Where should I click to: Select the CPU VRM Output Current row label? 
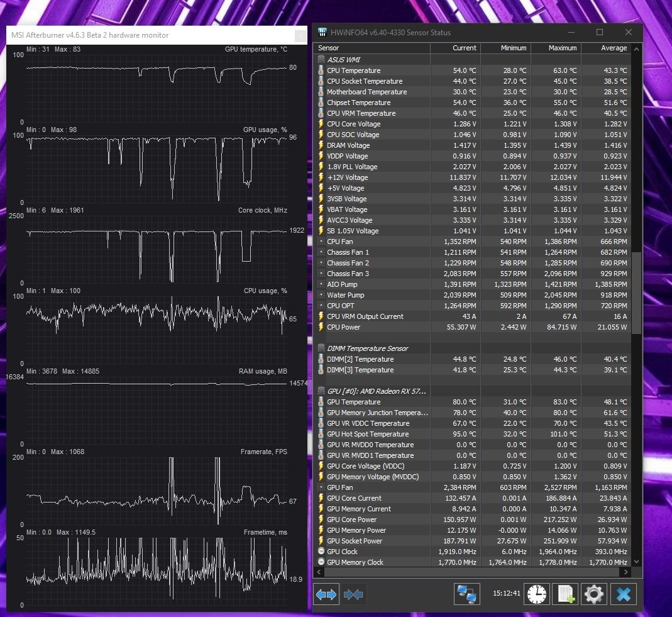[x=365, y=316]
